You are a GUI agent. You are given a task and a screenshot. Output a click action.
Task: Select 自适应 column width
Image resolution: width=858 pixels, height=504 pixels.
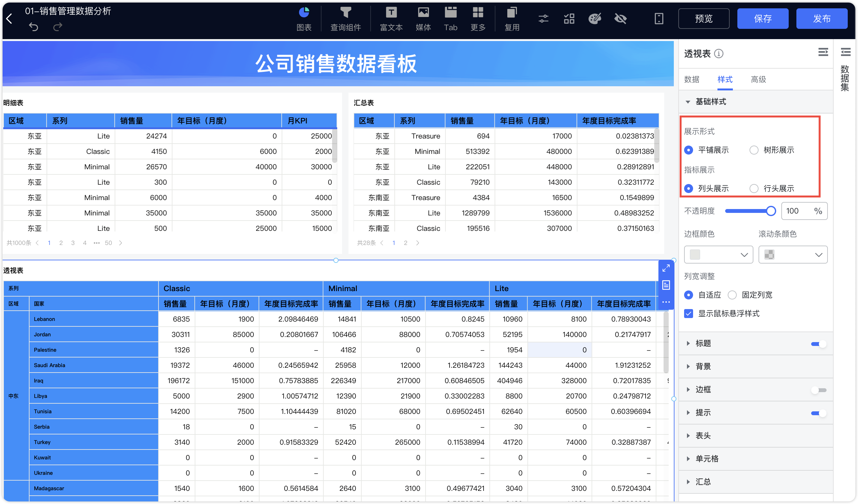pos(689,295)
